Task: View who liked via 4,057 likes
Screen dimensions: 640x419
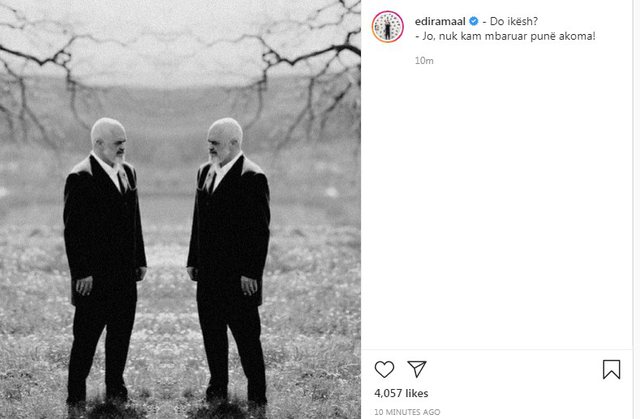Action: (x=401, y=393)
